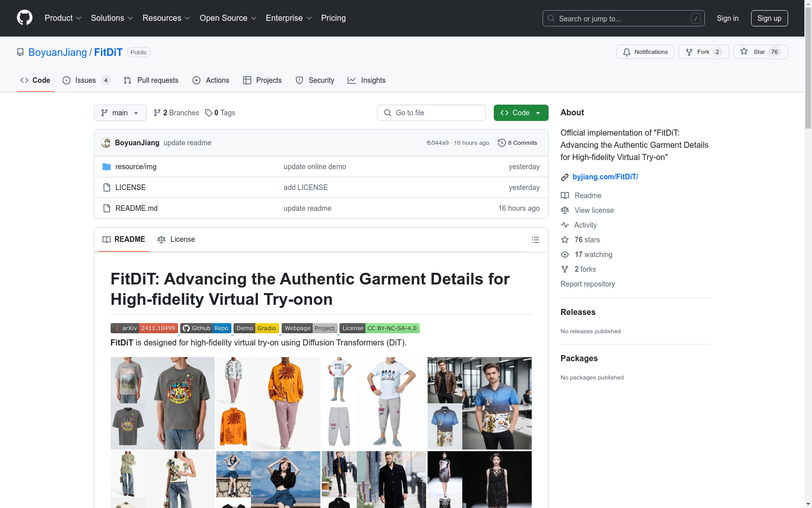View the 2 Branches link

click(177, 113)
